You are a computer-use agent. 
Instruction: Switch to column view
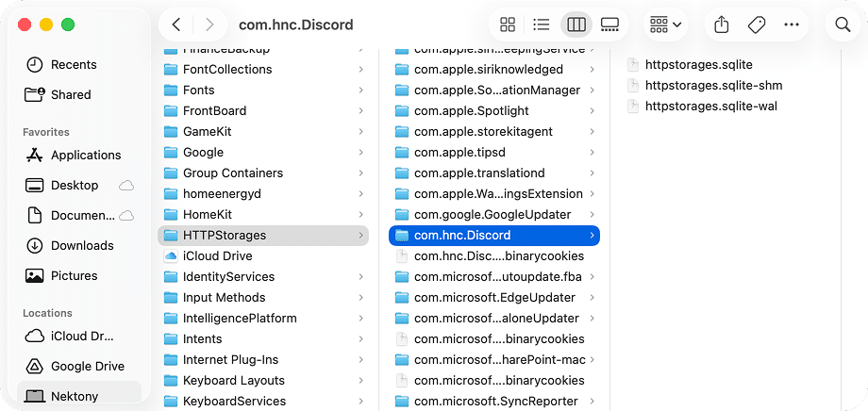tap(576, 25)
